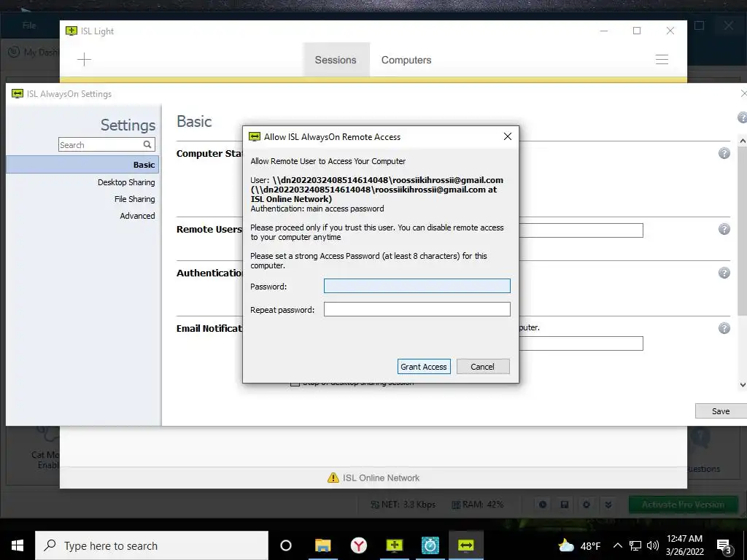Click the Cancel button in the dialog

click(483, 366)
